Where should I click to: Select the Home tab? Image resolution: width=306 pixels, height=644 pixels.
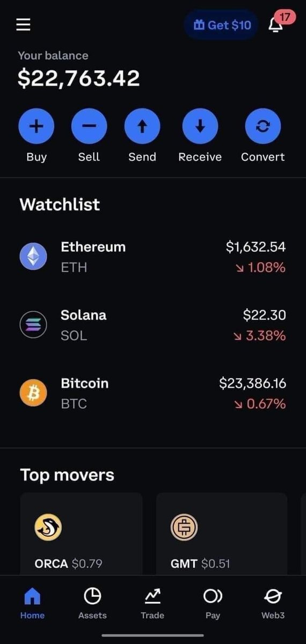coord(32,604)
